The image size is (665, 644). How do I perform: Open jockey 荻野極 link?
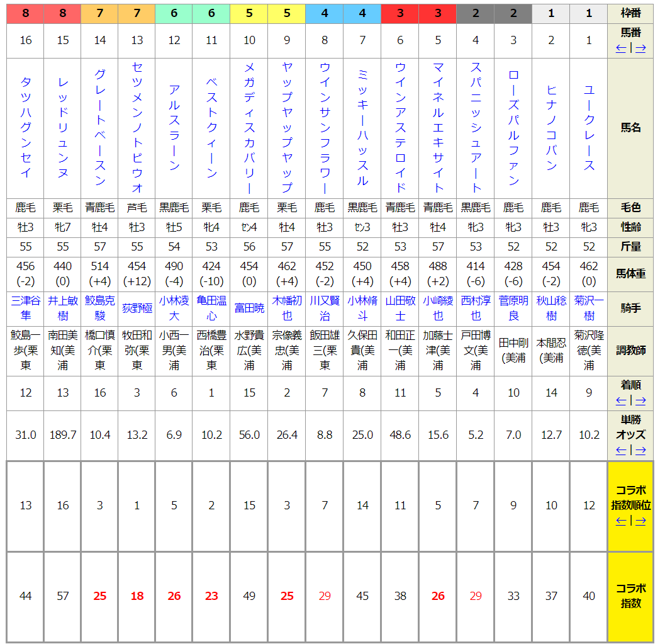click(137, 308)
